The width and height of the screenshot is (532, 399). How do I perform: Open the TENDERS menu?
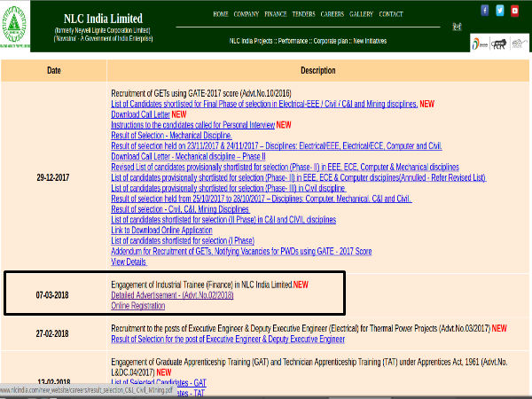(303, 14)
